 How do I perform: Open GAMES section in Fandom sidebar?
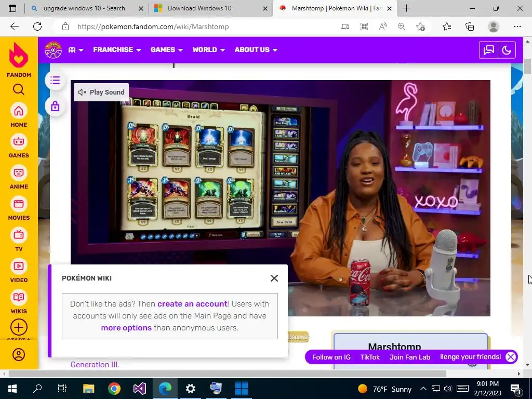tap(19, 146)
